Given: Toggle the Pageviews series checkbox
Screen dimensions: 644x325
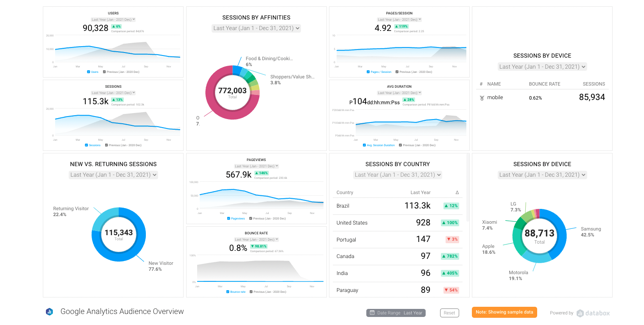Looking at the screenshot, I should 229,219.
